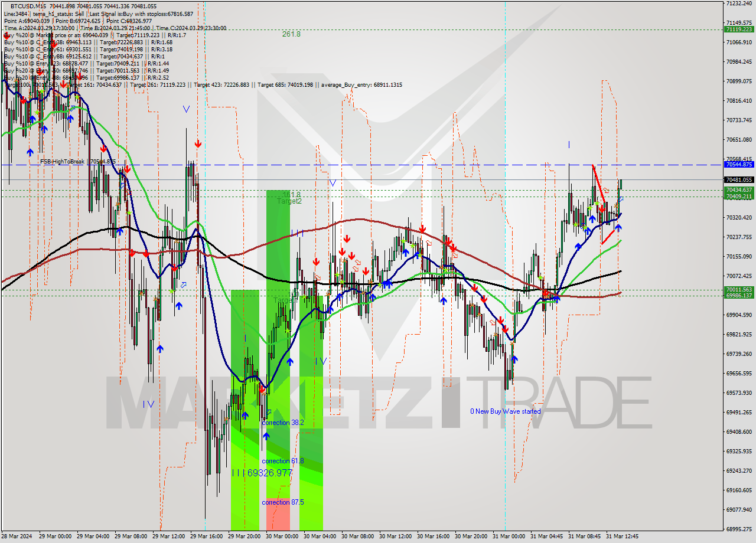Click the 70733.745 price axis value
This screenshot has width=756, height=543.
[739, 120]
